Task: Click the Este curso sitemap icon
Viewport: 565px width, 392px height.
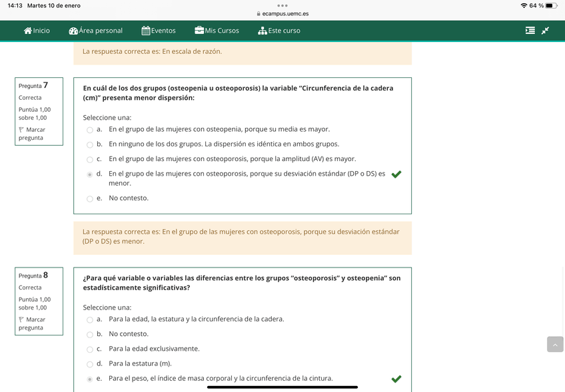Action: pyautogui.click(x=263, y=31)
